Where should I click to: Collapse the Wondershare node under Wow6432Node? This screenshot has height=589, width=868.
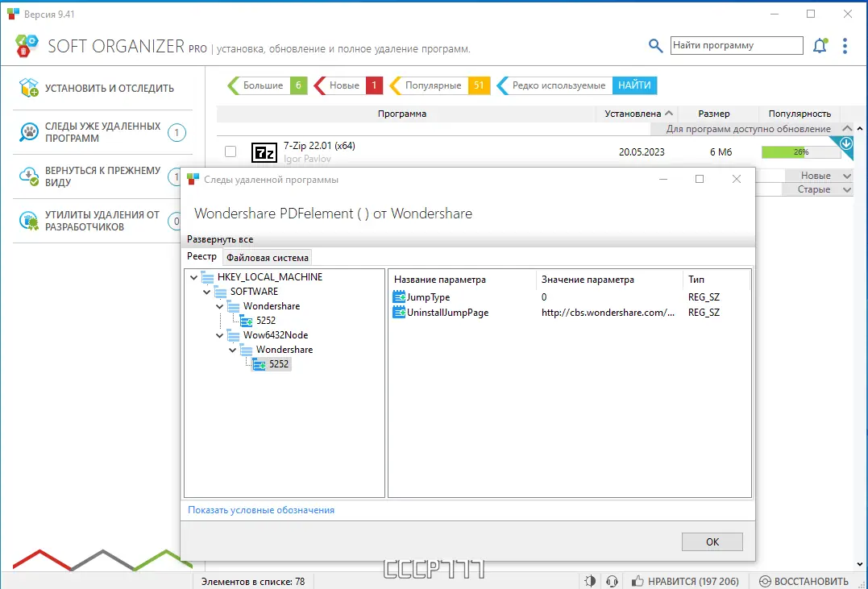click(x=232, y=350)
